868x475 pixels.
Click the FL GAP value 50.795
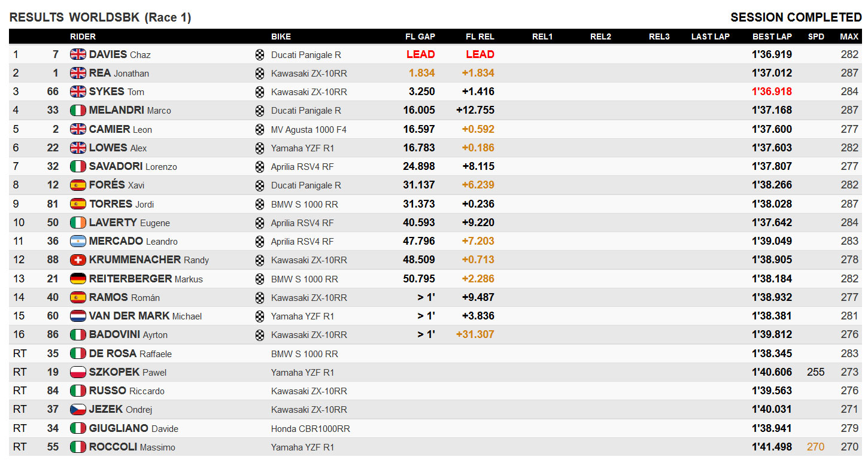[419, 279]
